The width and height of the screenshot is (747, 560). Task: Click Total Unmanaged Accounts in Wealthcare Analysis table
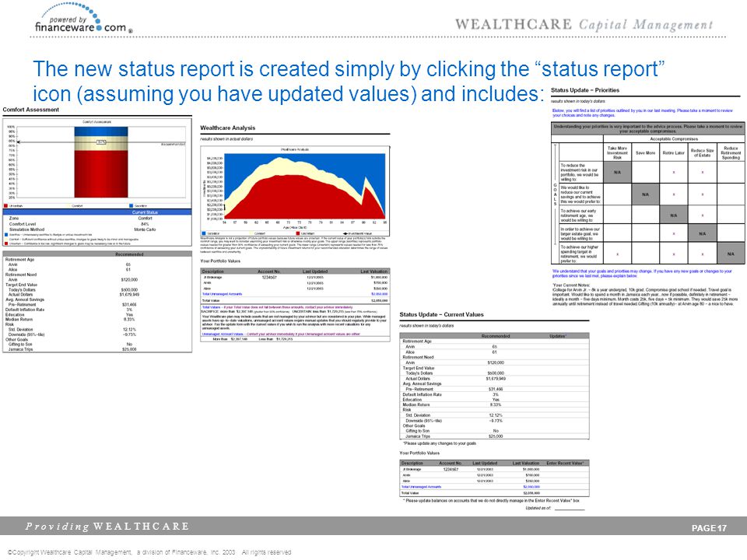pyautogui.click(x=222, y=294)
